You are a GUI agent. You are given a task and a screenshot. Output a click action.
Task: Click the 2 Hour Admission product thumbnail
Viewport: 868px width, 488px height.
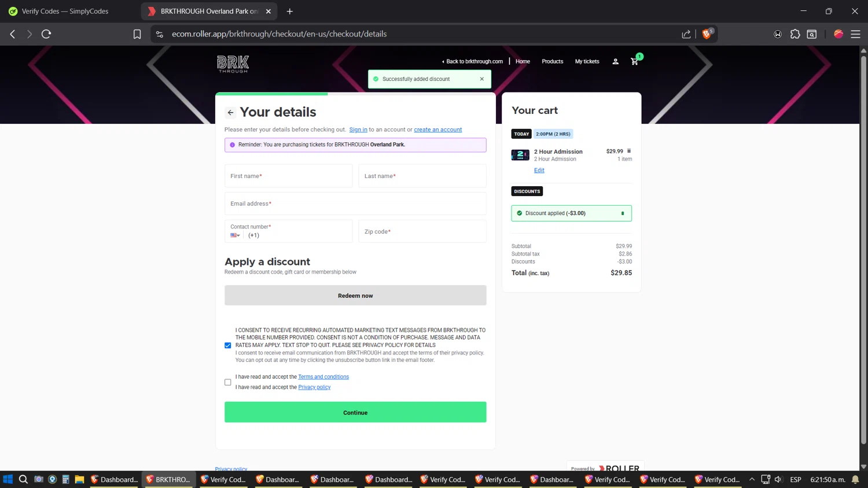click(520, 155)
